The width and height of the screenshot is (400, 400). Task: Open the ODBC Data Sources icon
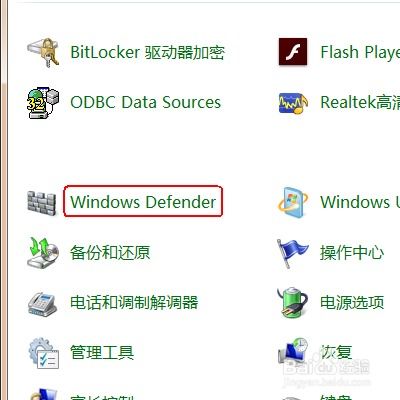[43, 102]
